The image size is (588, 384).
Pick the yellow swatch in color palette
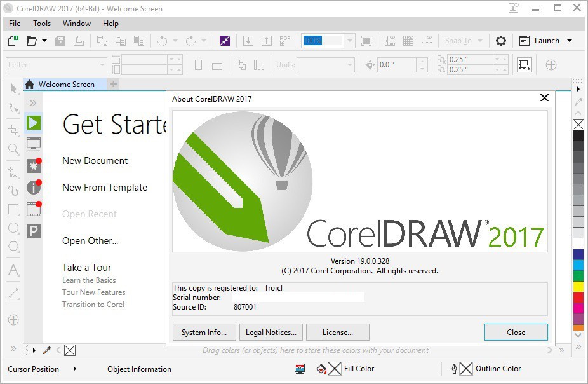578,287
